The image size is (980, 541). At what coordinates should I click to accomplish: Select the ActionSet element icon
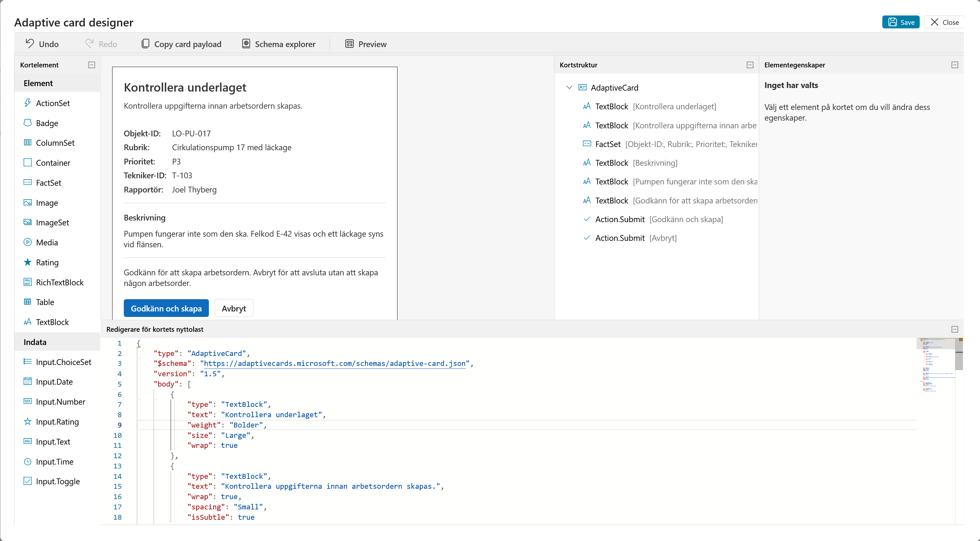tap(27, 103)
